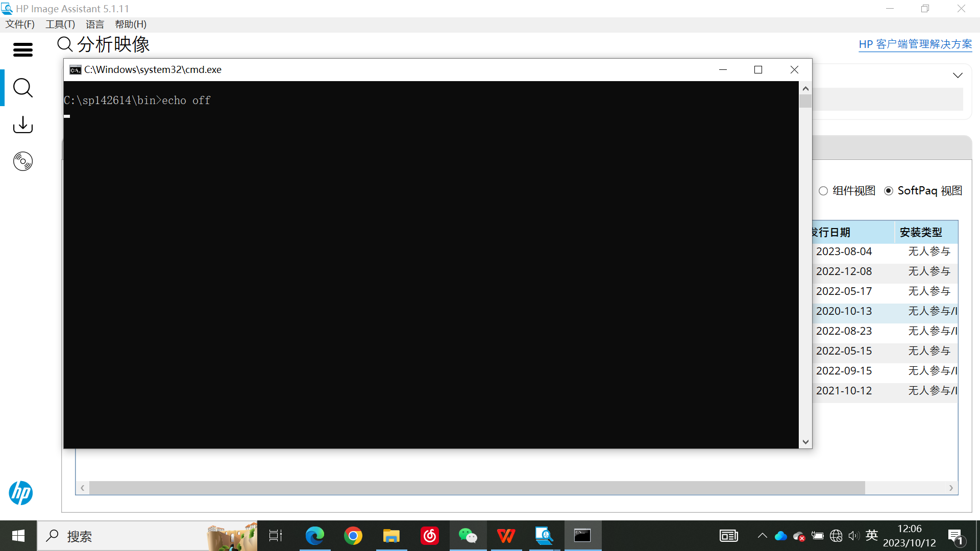The image size is (980, 551).
Task: Open the Download sidebar icon
Action: coord(22,124)
